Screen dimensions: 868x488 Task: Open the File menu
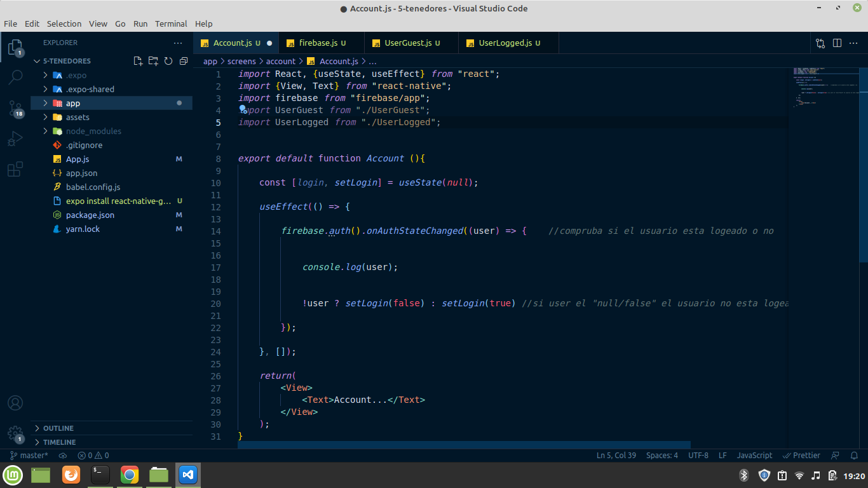point(10,24)
